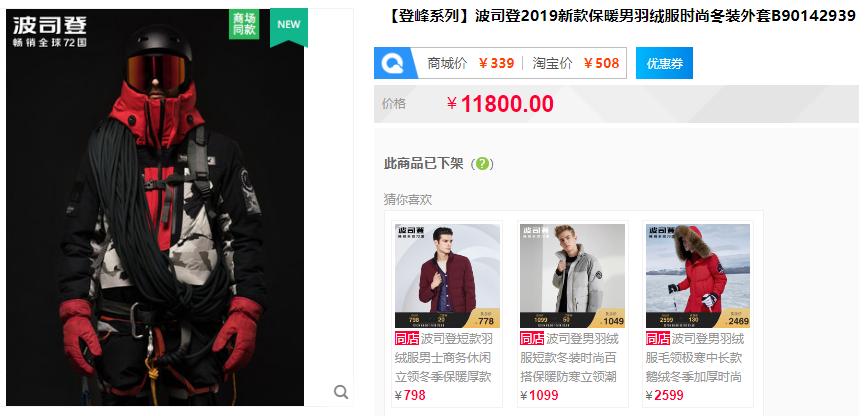Open 波司登短款羽绒服男士商务休闲 product link

click(444, 357)
